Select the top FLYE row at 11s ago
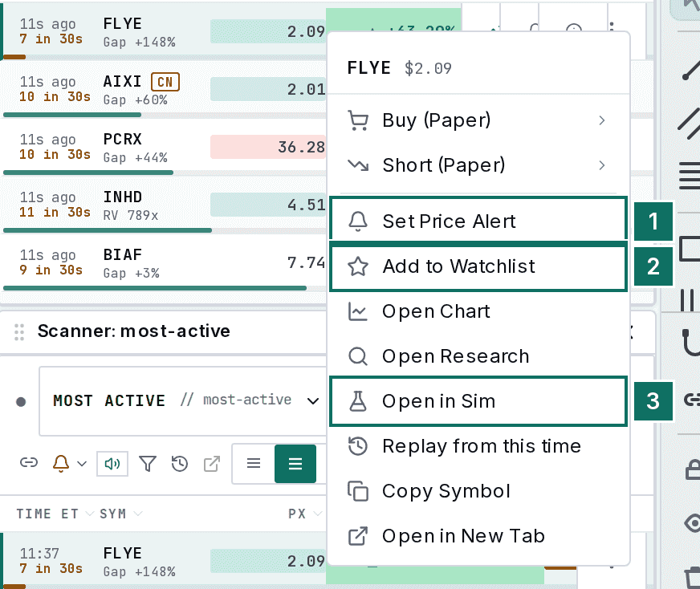Viewport: 700px width, 589px height. click(165, 31)
